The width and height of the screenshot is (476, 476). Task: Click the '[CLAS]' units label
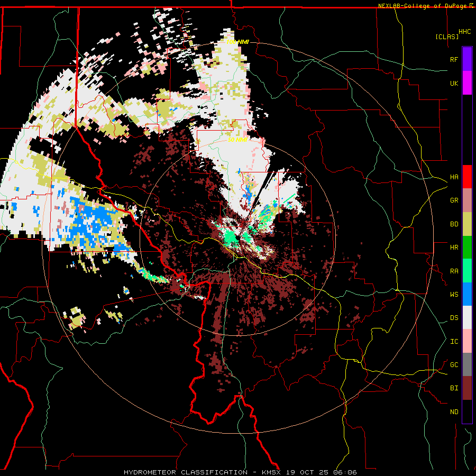[x=447, y=36]
